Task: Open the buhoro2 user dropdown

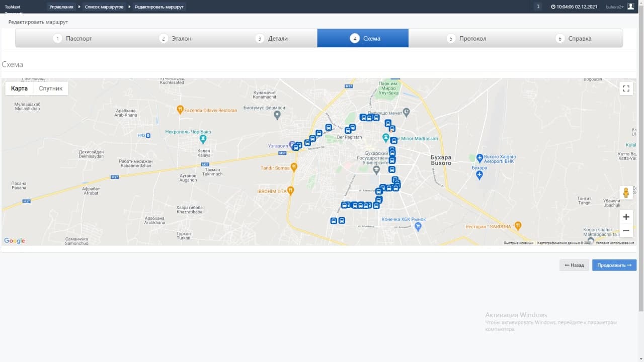Action: click(x=614, y=7)
